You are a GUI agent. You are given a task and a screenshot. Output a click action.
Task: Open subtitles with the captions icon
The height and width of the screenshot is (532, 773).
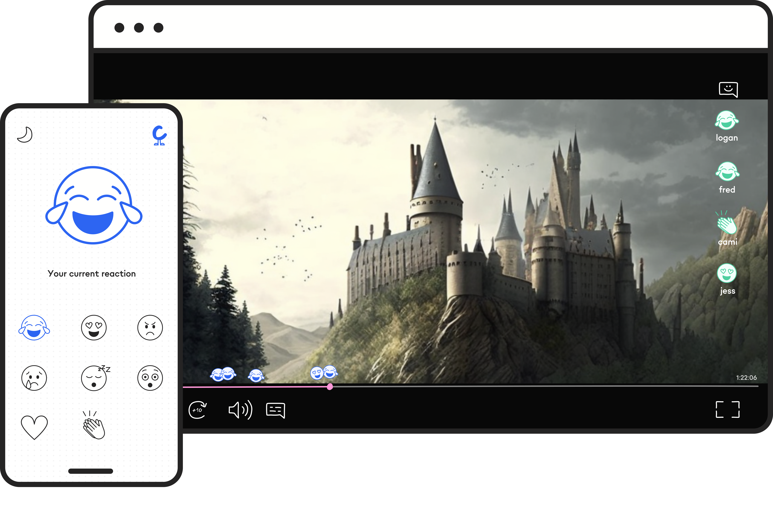coord(276,410)
